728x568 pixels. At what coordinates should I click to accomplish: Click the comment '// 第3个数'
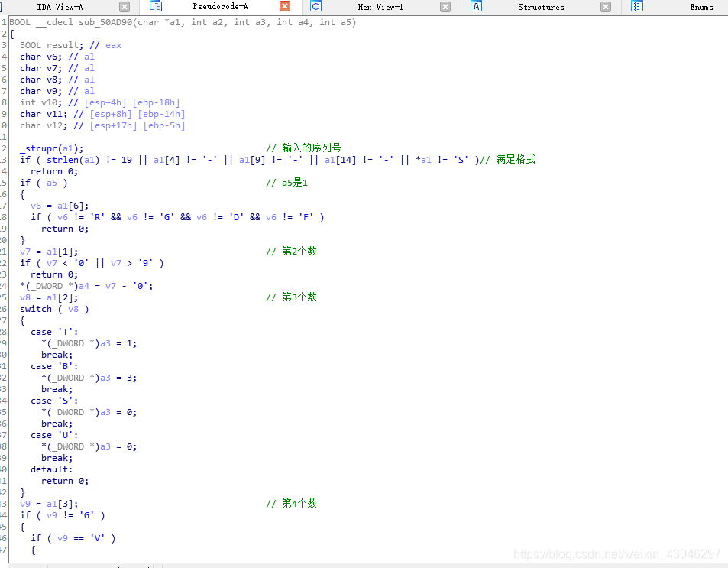pos(292,297)
